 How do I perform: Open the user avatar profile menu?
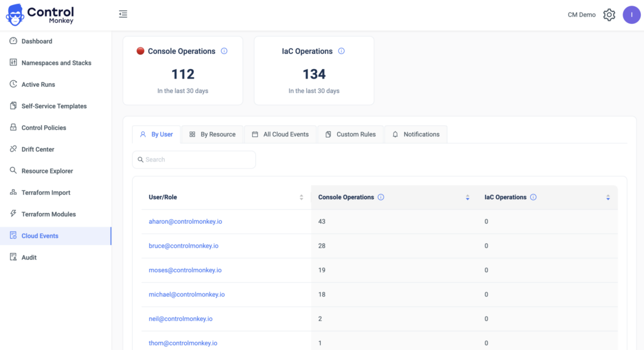(x=631, y=15)
